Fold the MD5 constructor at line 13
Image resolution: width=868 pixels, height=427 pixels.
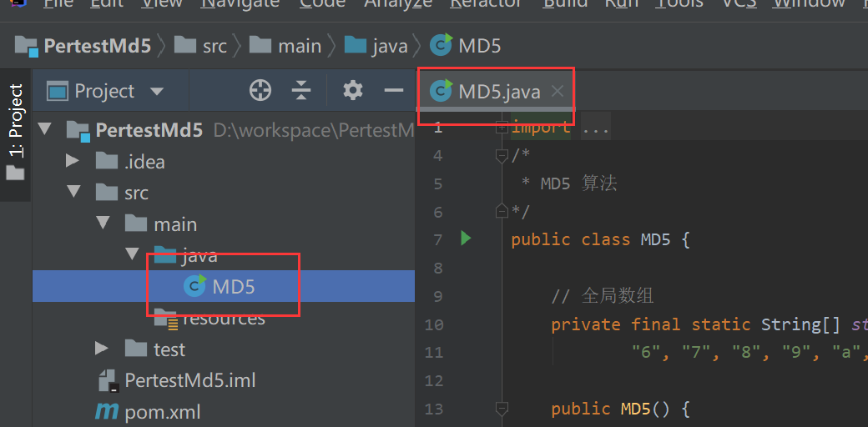coord(502,409)
